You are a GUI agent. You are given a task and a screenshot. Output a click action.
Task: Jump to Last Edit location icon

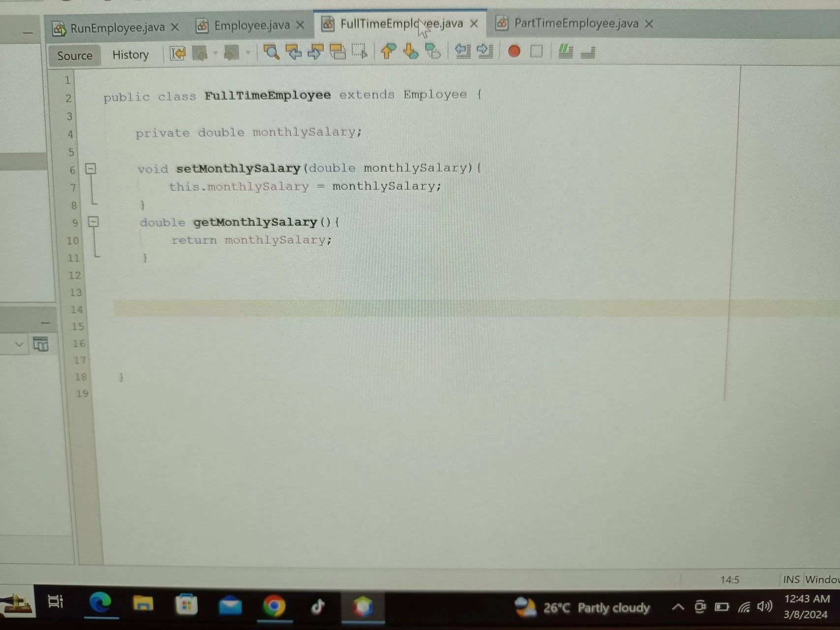pyautogui.click(x=178, y=53)
